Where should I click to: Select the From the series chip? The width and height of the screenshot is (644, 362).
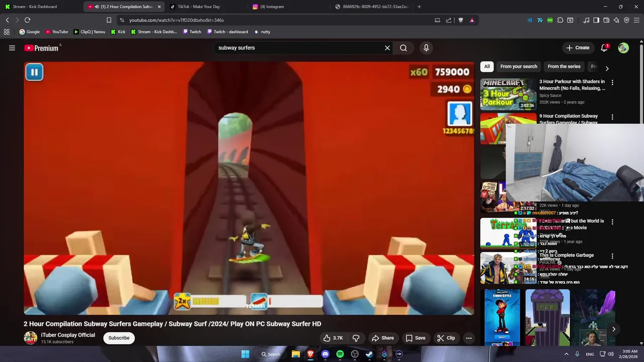point(564,66)
